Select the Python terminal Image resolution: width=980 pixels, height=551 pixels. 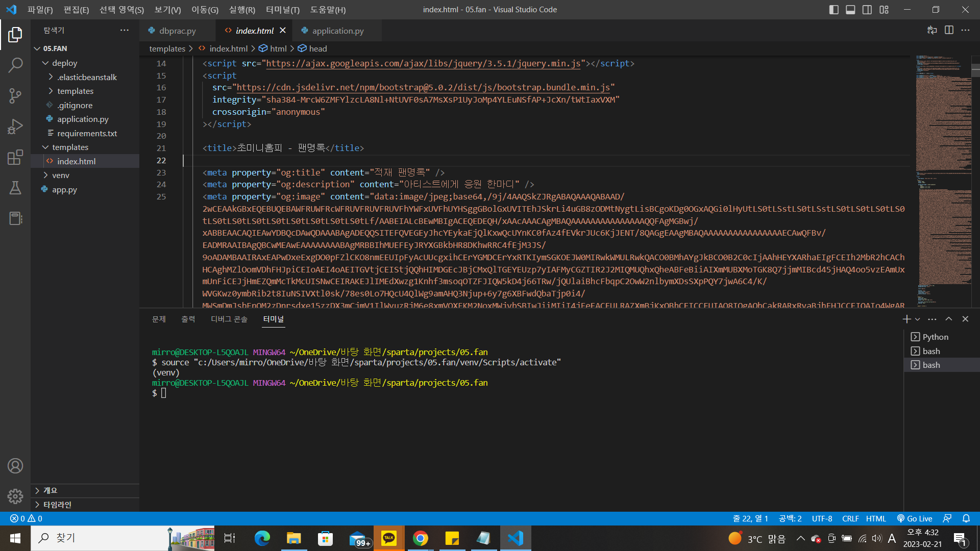(941, 337)
